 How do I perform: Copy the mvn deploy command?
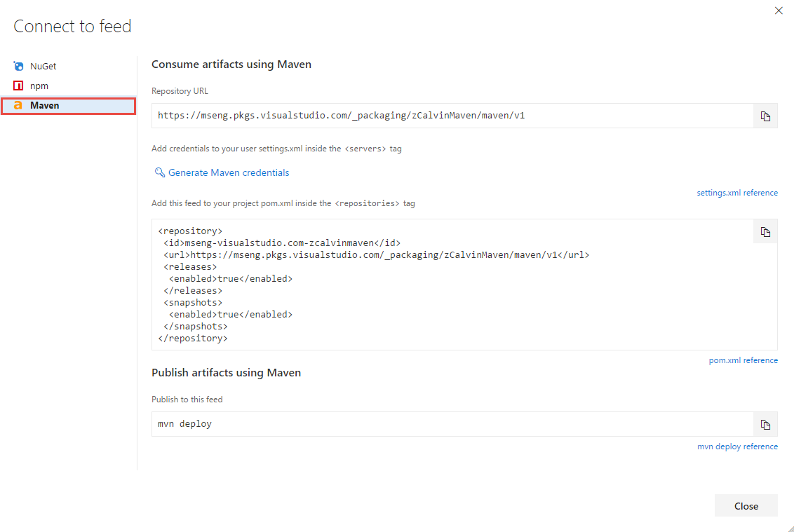[765, 424]
